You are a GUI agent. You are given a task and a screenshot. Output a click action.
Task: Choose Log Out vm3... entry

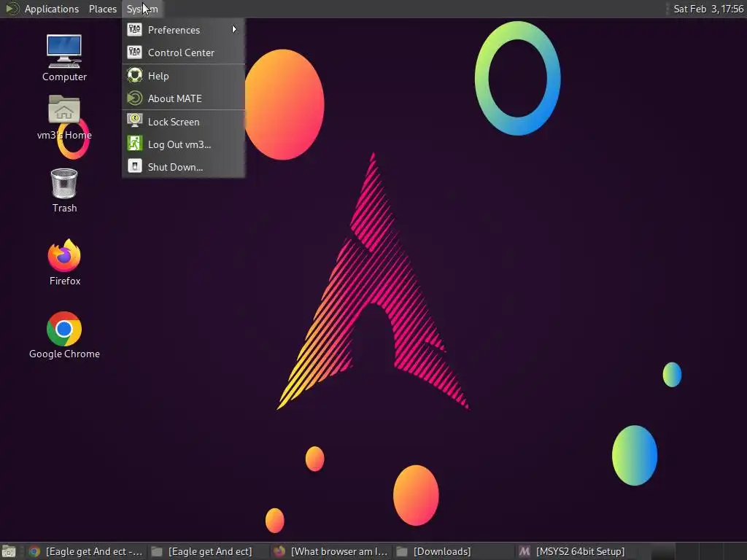(183, 144)
